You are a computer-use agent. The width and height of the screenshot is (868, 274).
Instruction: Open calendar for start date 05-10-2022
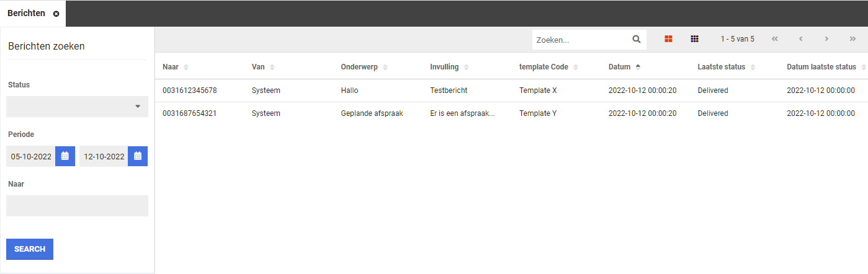(65, 156)
